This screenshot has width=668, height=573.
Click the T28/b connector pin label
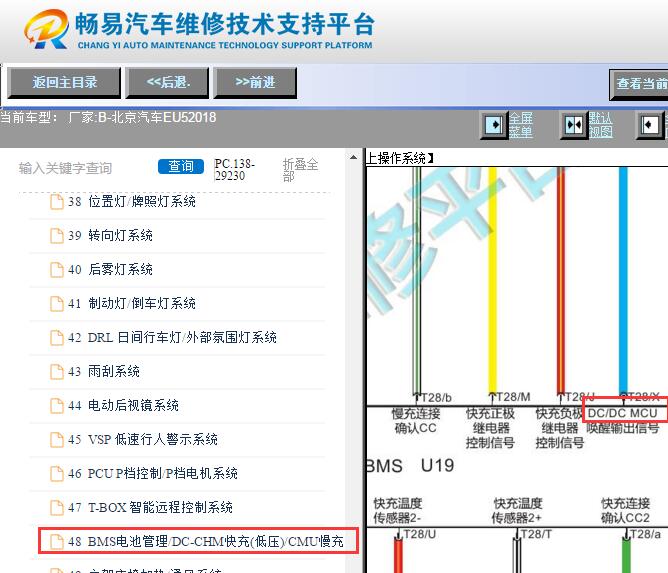tap(436, 397)
